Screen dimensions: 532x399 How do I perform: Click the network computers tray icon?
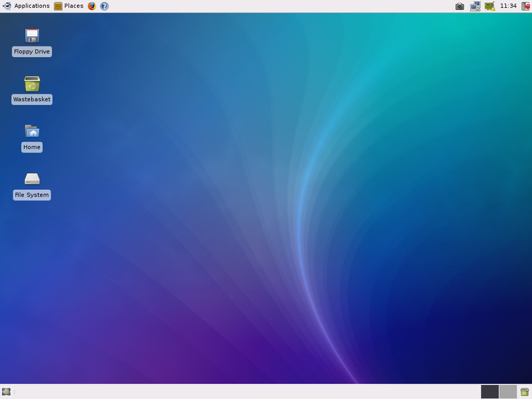point(475,6)
